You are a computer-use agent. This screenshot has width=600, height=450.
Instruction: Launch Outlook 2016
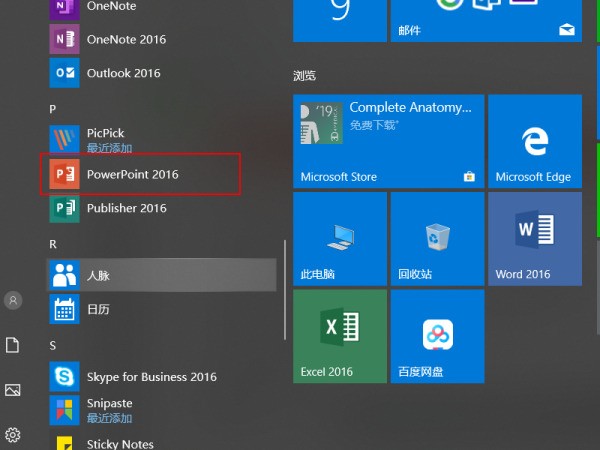pyautogui.click(x=125, y=73)
